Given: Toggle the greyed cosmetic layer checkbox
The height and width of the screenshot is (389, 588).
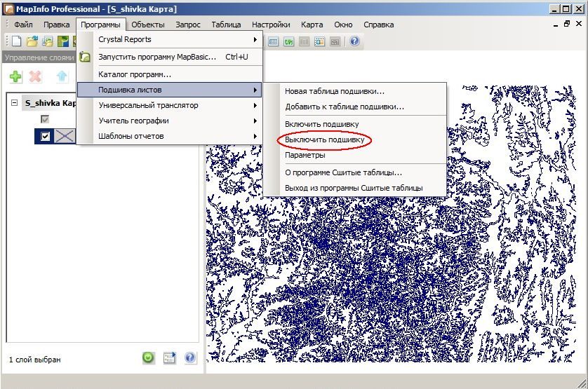Looking at the screenshot, I should coord(45,119).
